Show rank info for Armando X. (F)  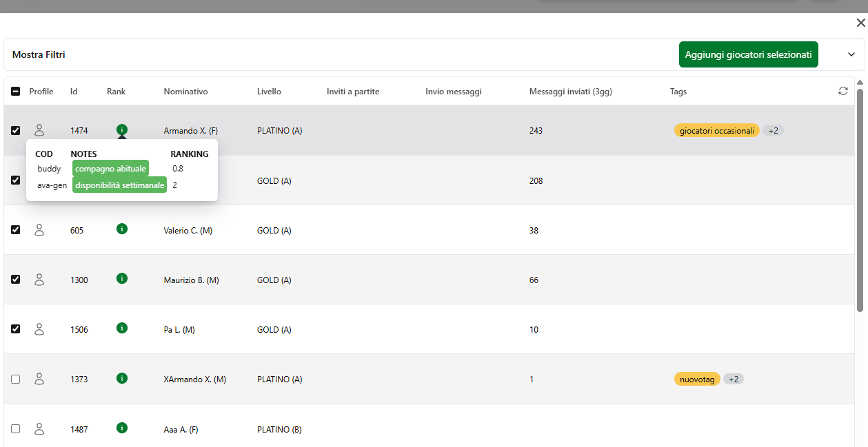click(x=122, y=129)
